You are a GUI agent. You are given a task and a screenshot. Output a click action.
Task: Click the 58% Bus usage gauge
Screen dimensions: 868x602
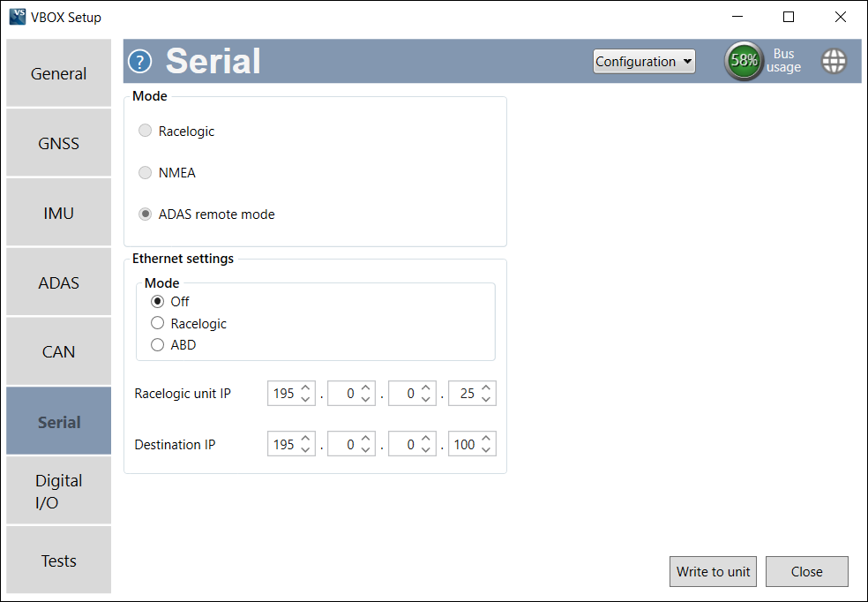click(x=744, y=61)
